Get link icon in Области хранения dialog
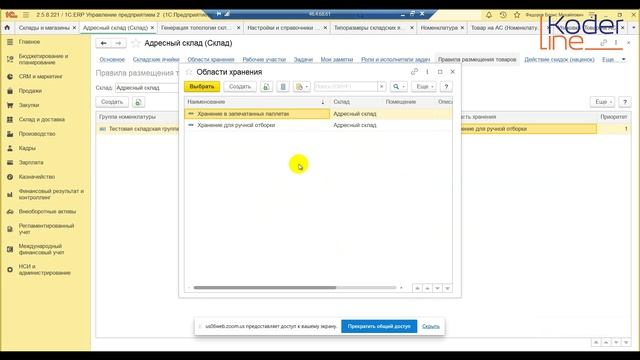This screenshot has width=640, height=360. (414, 71)
